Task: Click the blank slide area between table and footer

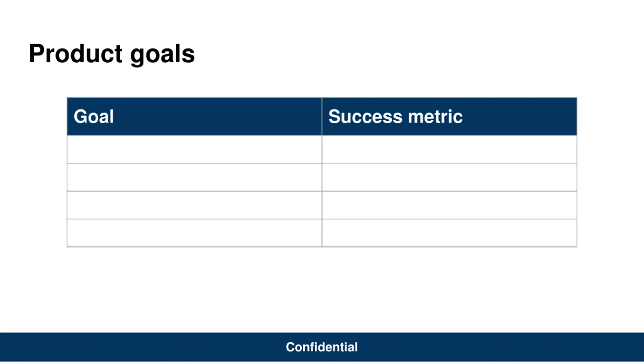Action: pyautogui.click(x=322, y=289)
